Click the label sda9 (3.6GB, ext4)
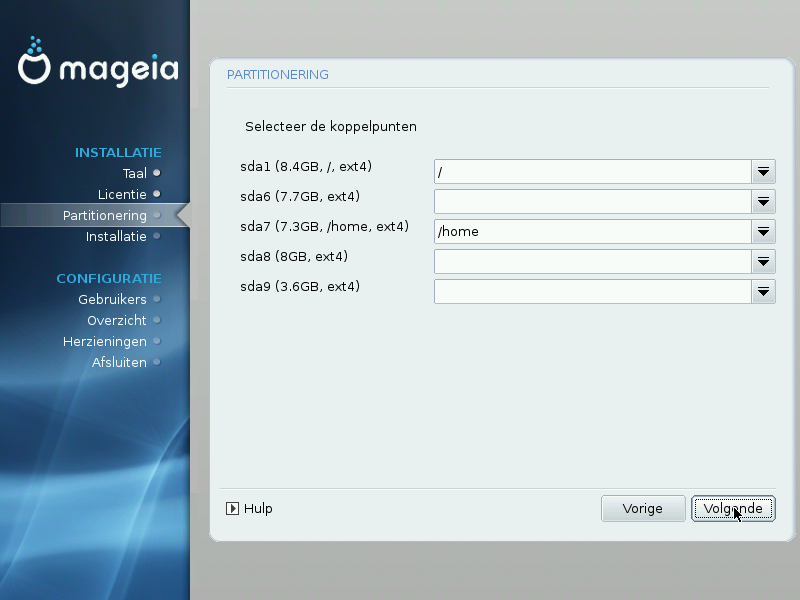Viewport: 800px width, 600px height. point(300,287)
